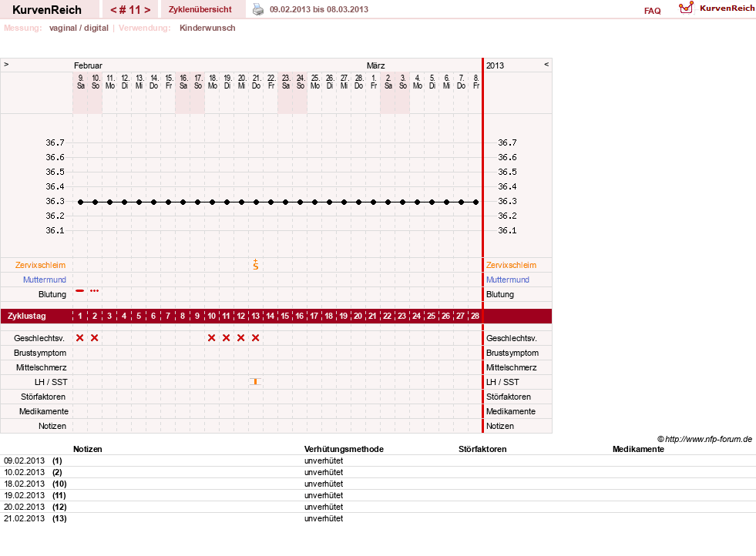Viewport: 756px width, 556px height.
Task: Click cycle day 28 in the Zyklustag bar
Action: (475, 316)
